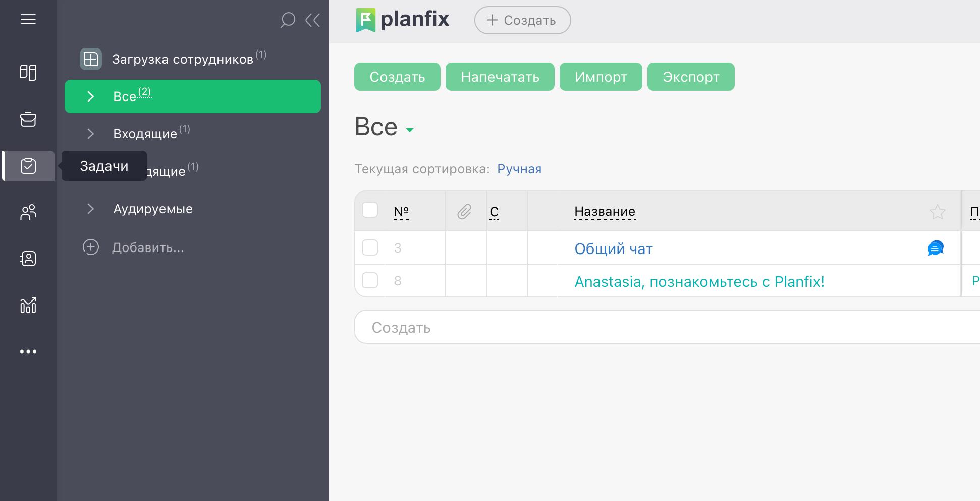The width and height of the screenshot is (980, 501).
Task: Open the Все filter dropdown arrow
Action: click(x=410, y=130)
